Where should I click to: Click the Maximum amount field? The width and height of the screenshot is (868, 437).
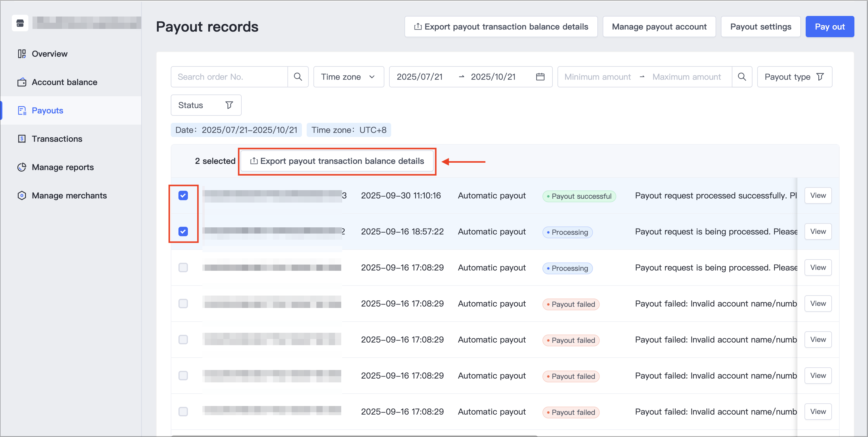(686, 77)
